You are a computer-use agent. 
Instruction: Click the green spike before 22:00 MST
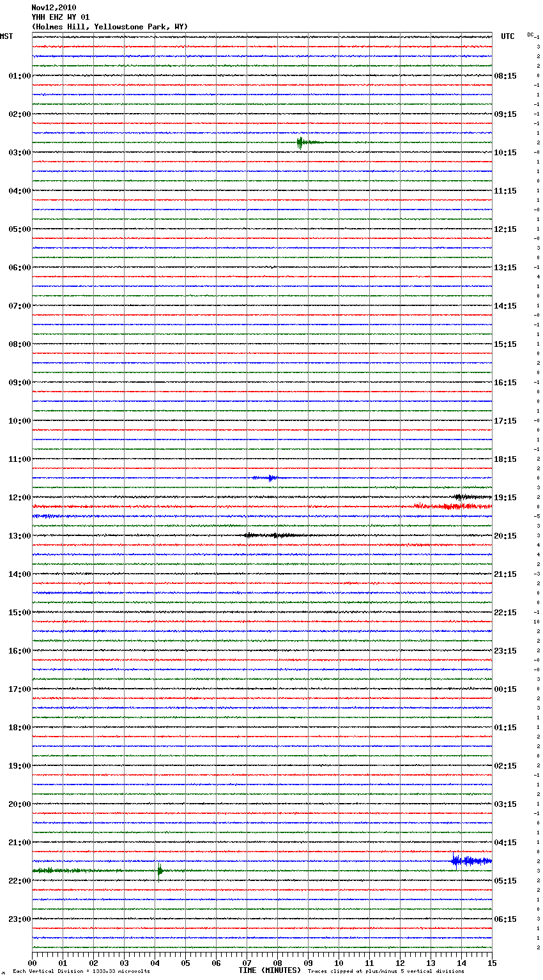click(160, 870)
